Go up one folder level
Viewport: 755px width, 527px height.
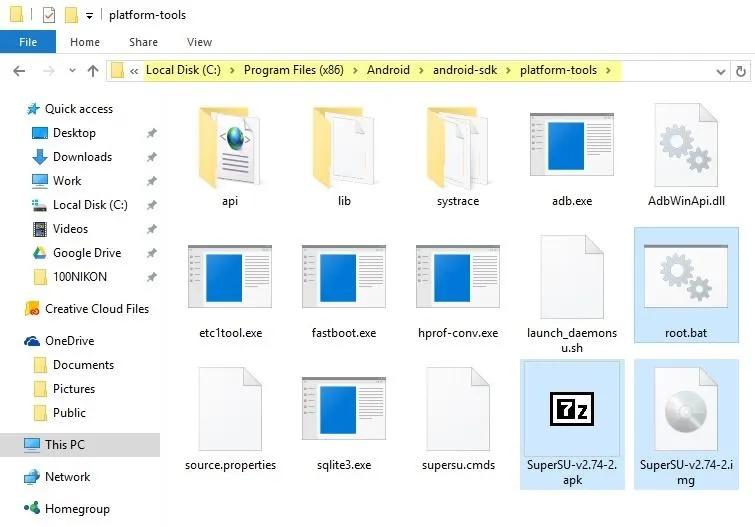click(93, 71)
